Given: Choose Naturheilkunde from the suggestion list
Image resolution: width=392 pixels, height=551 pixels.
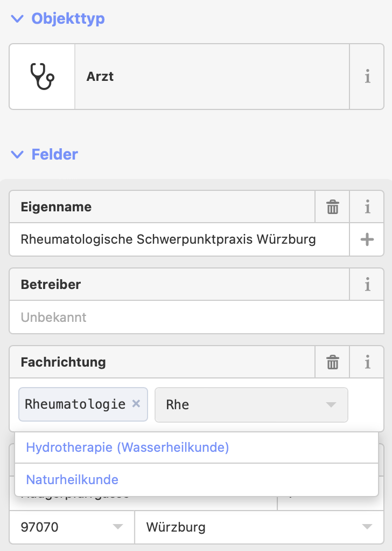Looking at the screenshot, I should click(x=72, y=479).
